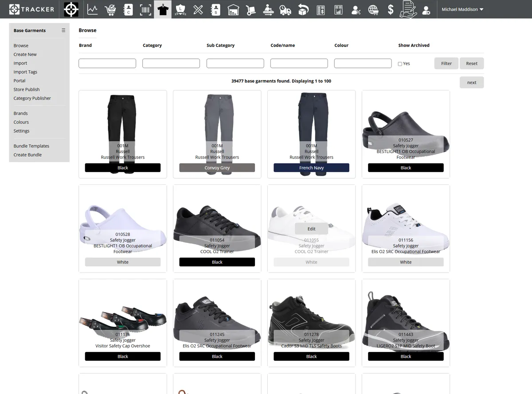The image size is (532, 394).
Task: Click the Reset button
Action: pos(472,63)
